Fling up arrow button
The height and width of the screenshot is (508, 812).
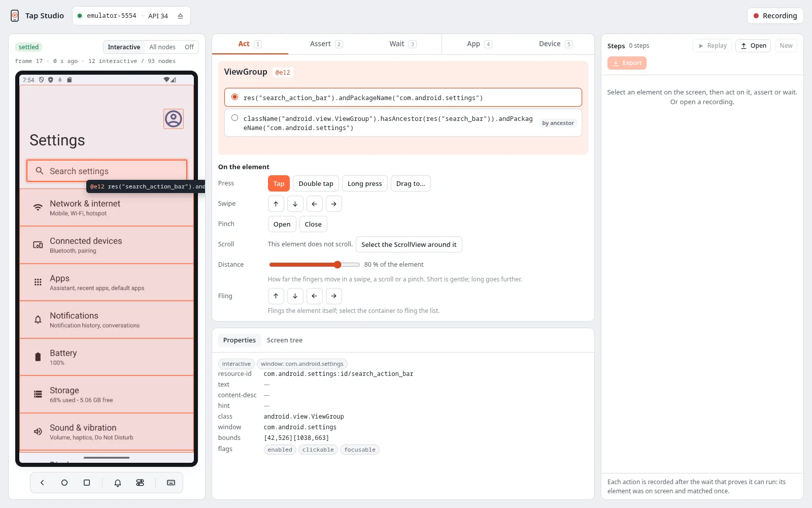(276, 296)
